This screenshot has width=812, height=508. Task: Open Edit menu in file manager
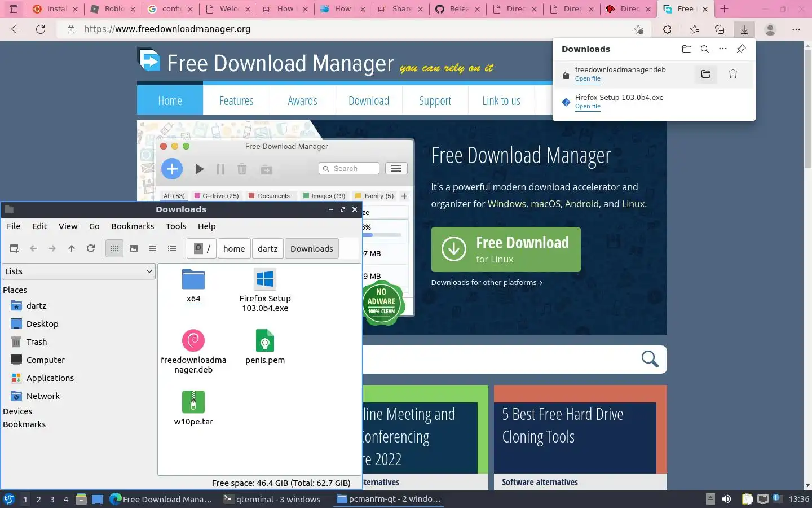pyautogui.click(x=39, y=226)
